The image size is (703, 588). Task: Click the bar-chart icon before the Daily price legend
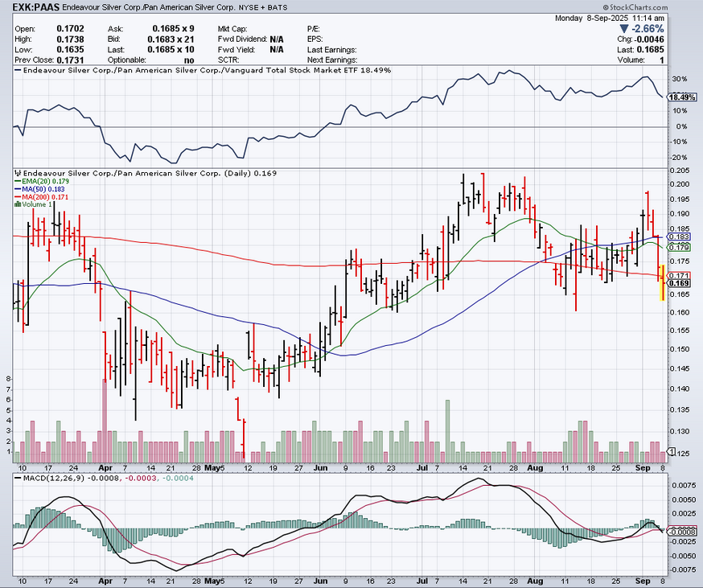(18, 173)
